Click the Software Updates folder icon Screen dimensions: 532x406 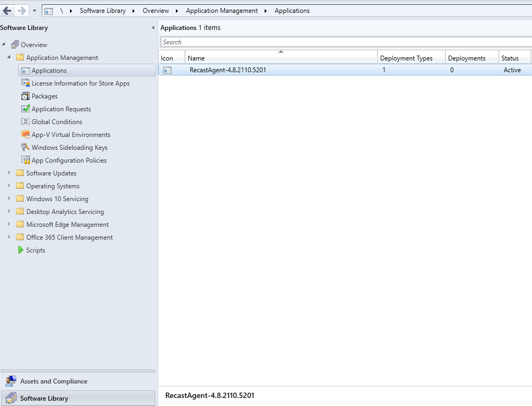20,173
